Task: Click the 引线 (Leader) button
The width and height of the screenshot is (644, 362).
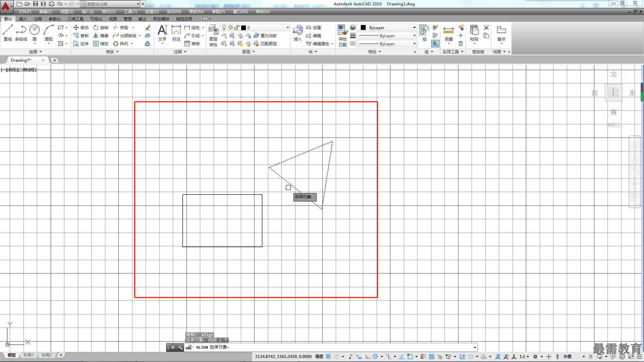Action: pyautogui.click(x=192, y=36)
